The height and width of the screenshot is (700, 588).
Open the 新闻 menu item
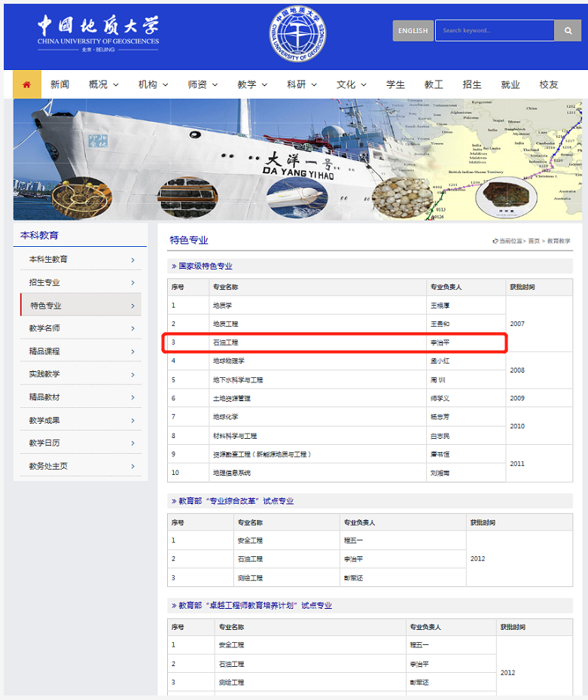click(x=60, y=85)
